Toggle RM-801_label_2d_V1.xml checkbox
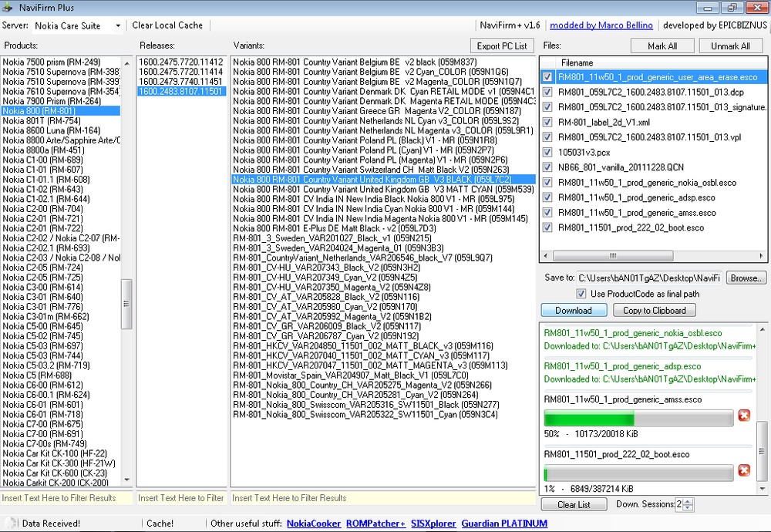Screen dimensions: 771x532 tap(547, 123)
